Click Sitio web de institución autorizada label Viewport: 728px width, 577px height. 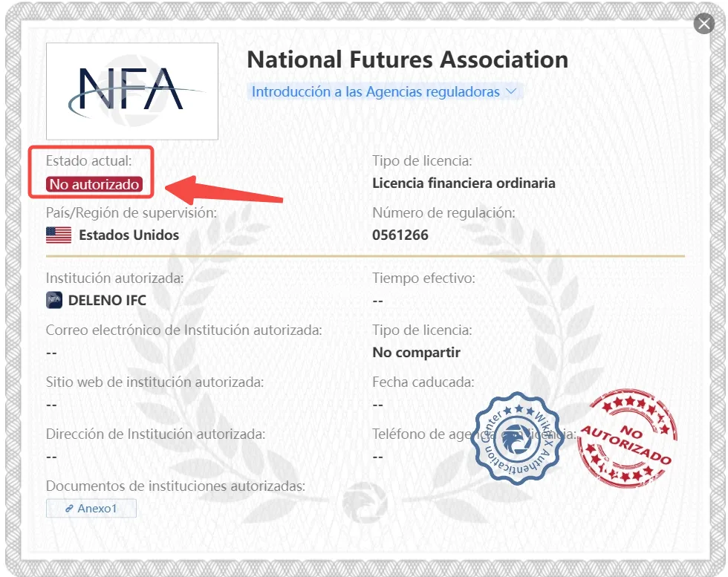(x=155, y=382)
